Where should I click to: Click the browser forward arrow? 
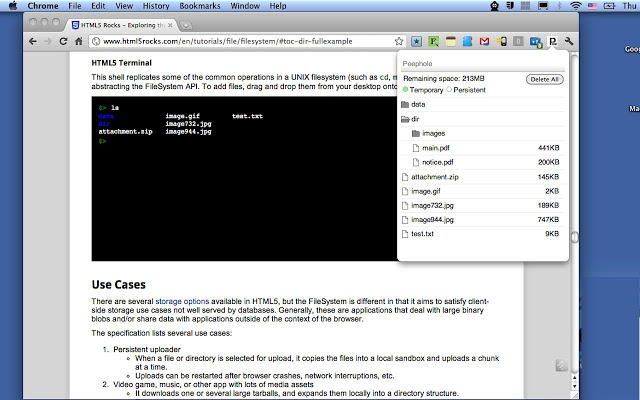click(48, 41)
